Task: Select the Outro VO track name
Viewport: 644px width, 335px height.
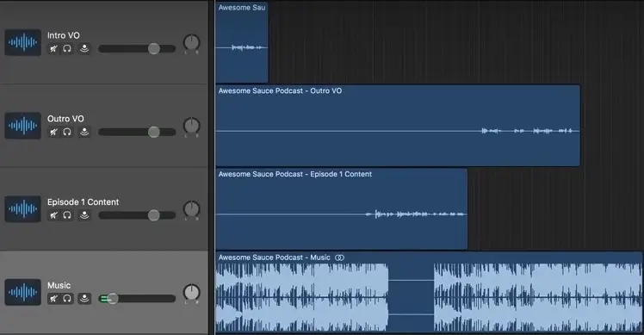Action: (65, 119)
